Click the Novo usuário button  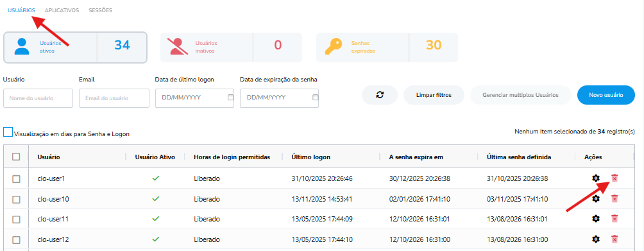(x=606, y=95)
